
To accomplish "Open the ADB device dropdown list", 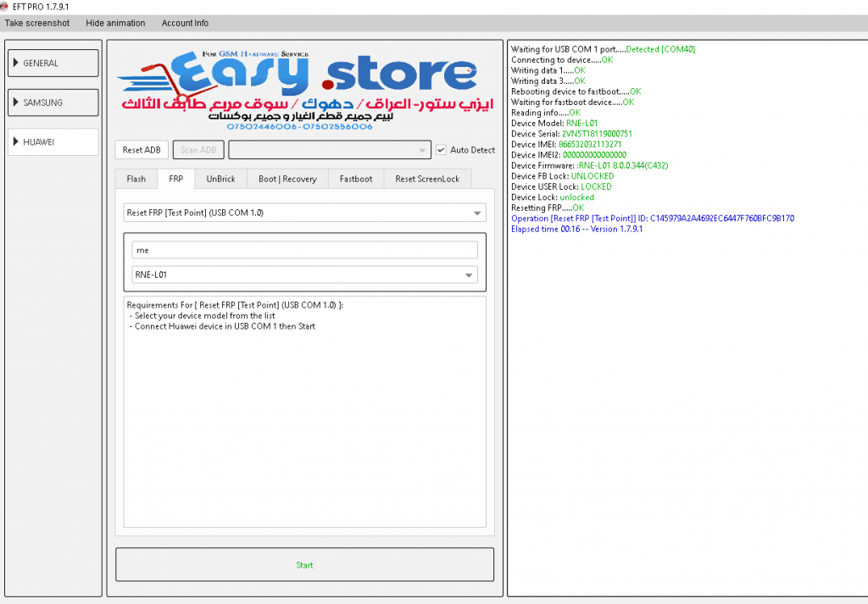I will (x=330, y=150).
